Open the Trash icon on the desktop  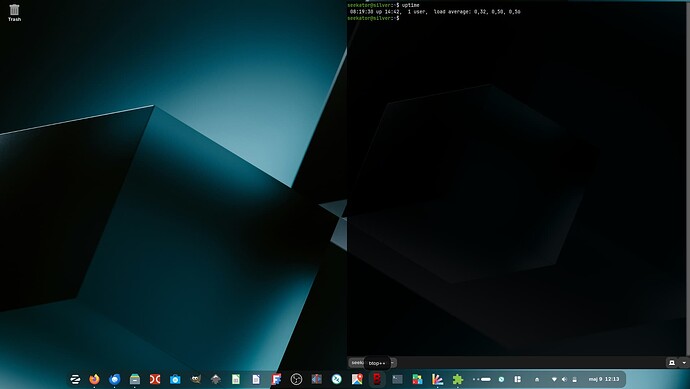click(14, 12)
